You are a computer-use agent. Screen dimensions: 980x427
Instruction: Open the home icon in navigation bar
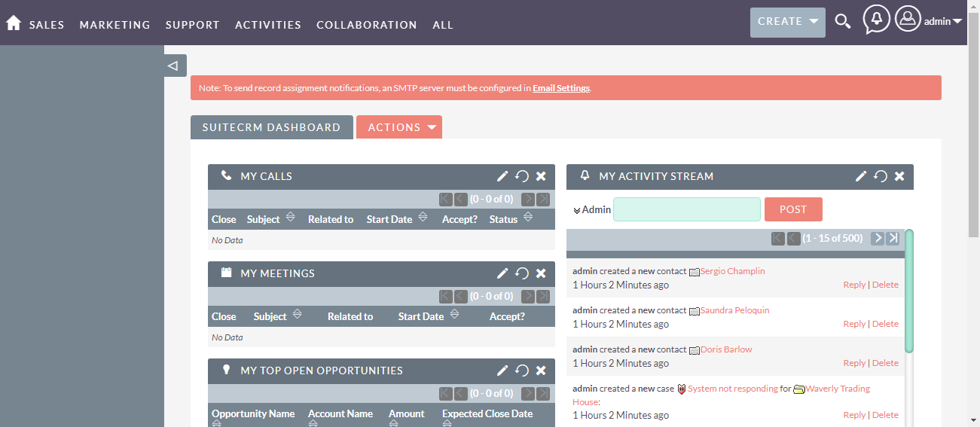tap(13, 23)
